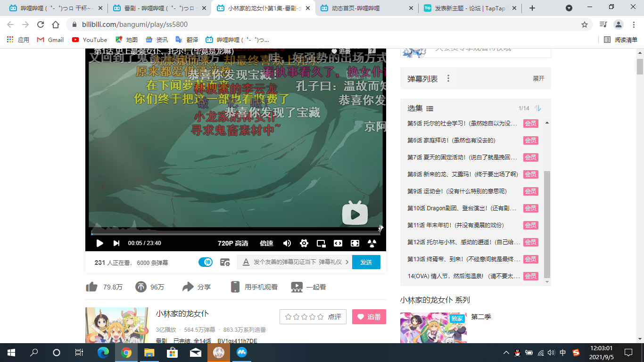The height and width of the screenshot is (362, 644).
Task: Give coins with the coin icon
Action: [141, 287]
